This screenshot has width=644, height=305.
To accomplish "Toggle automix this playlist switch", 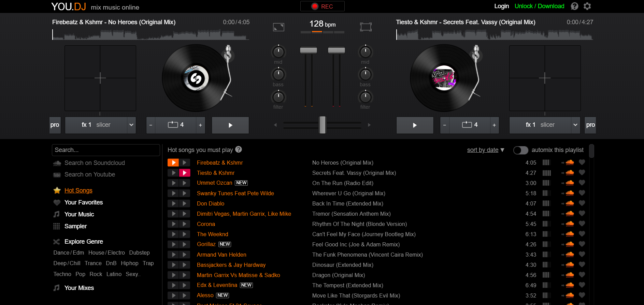I will (x=521, y=150).
